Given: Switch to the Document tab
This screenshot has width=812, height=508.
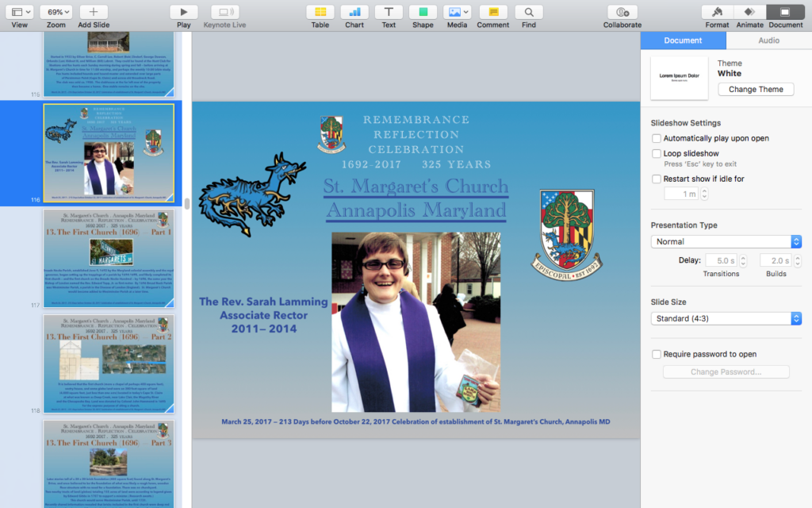Looking at the screenshot, I should tap(683, 40).
